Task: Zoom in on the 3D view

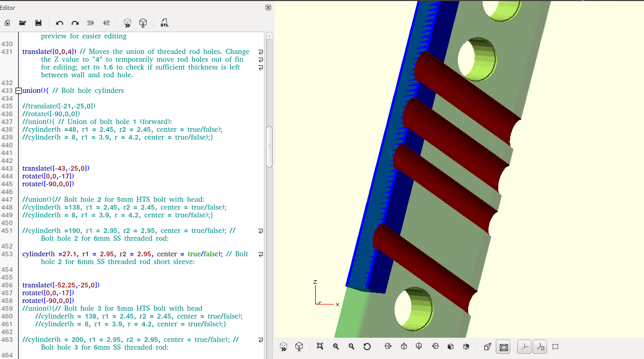Action: (336, 347)
